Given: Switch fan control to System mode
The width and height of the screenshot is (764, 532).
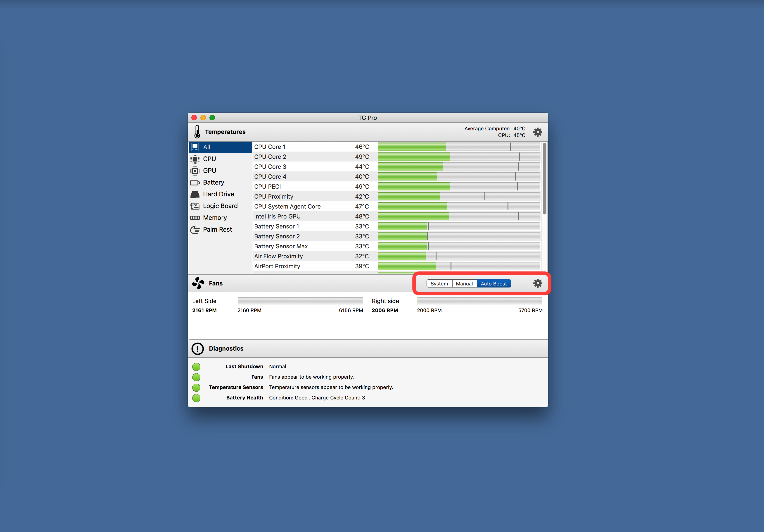Looking at the screenshot, I should [439, 283].
